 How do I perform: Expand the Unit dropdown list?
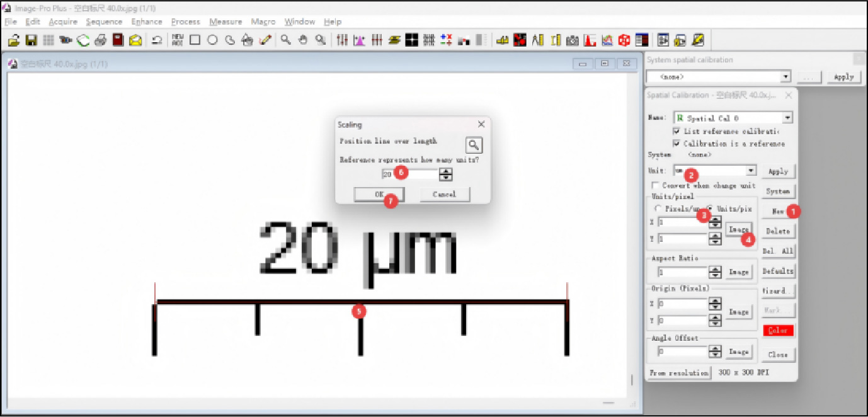(x=751, y=171)
